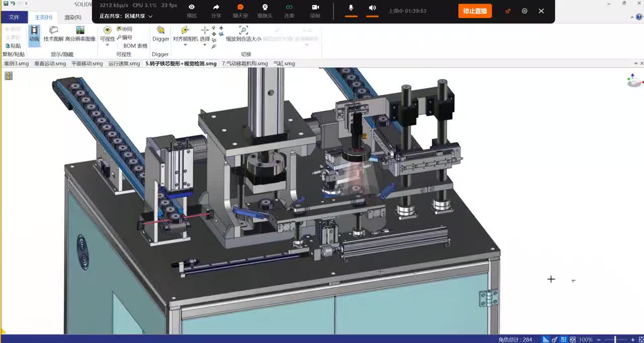Open the 高分辨率图像 high resolution image tool
Image resolution: width=644 pixels, height=343 pixels.
(80, 35)
